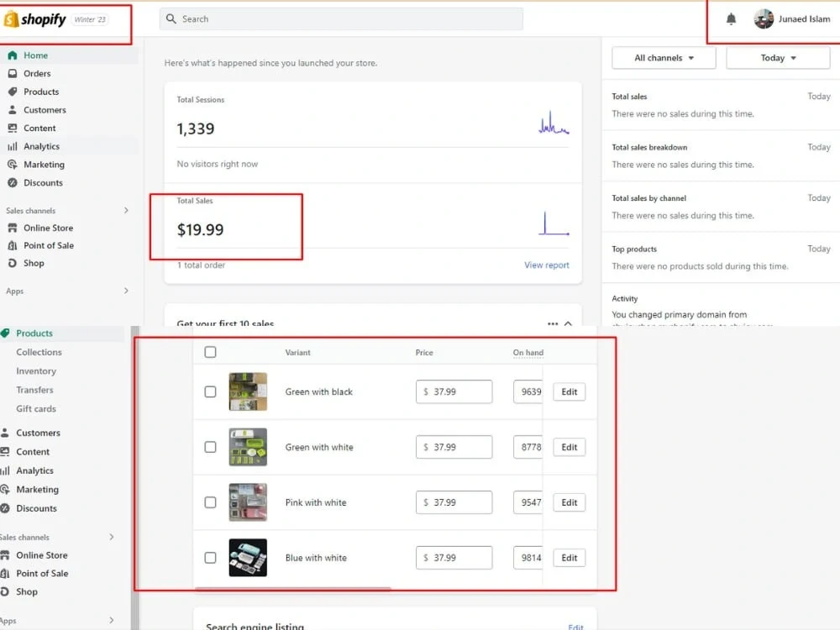Click the Home house icon in sidebar

(x=13, y=55)
